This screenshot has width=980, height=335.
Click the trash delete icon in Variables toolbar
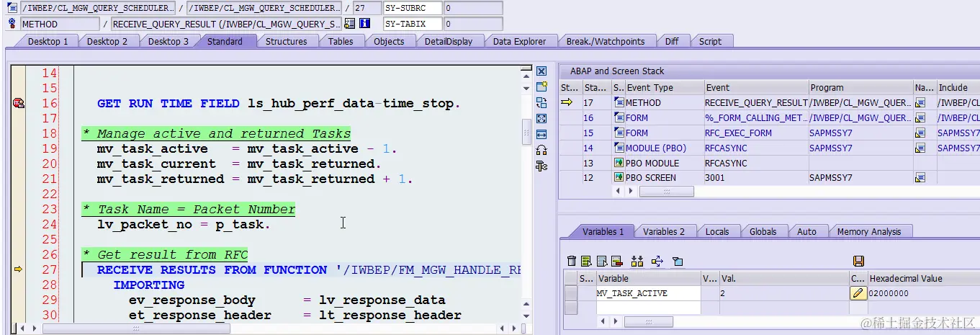pos(571,261)
